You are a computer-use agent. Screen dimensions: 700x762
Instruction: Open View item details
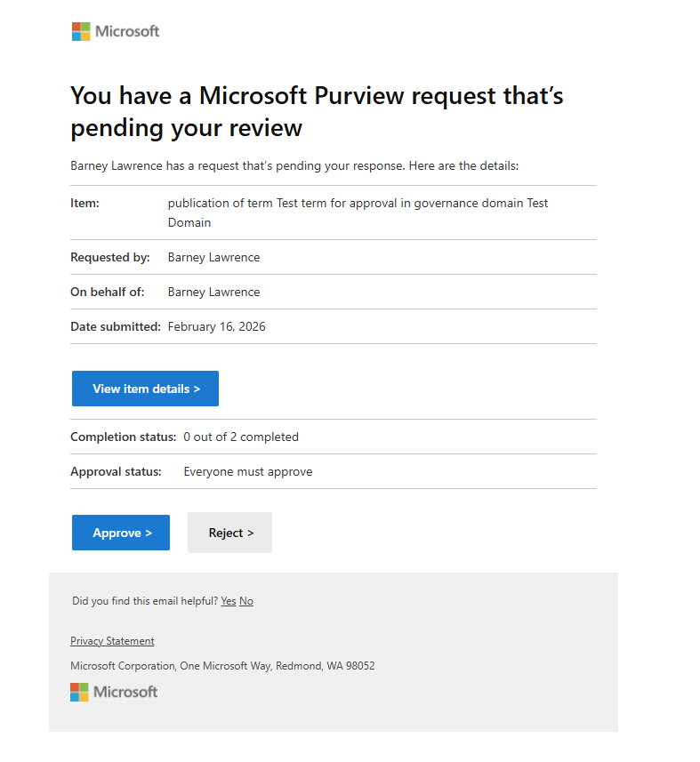point(145,389)
